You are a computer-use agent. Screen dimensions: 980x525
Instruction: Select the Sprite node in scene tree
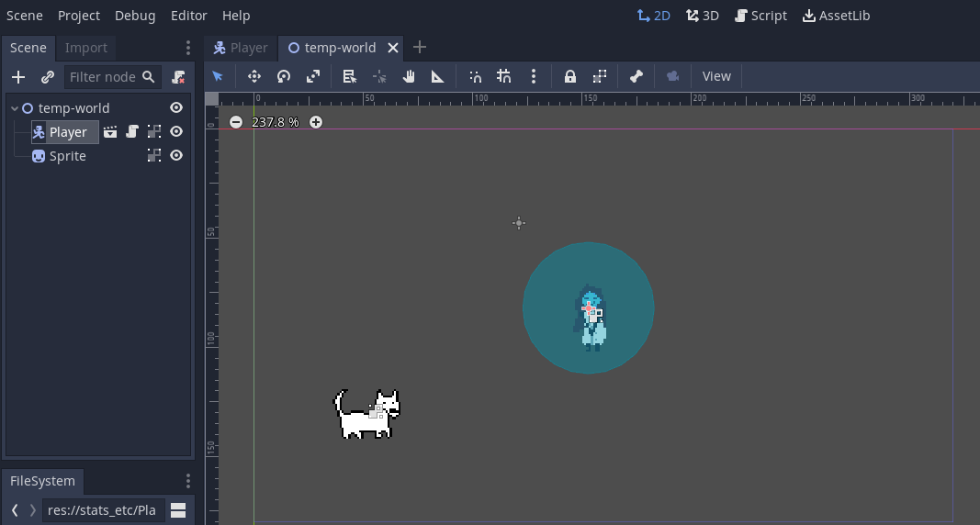(67, 156)
